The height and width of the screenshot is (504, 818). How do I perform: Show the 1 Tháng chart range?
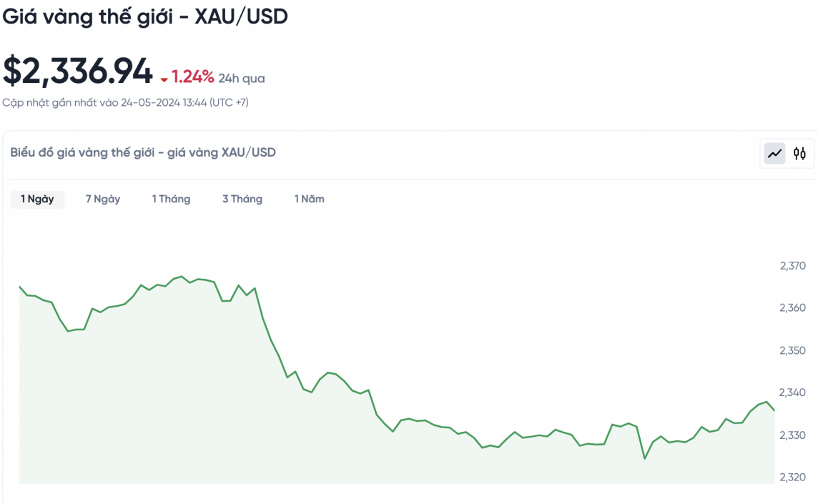tap(171, 199)
